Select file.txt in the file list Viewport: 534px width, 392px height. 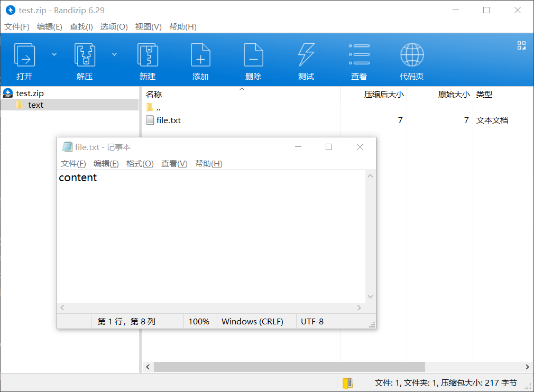(169, 120)
